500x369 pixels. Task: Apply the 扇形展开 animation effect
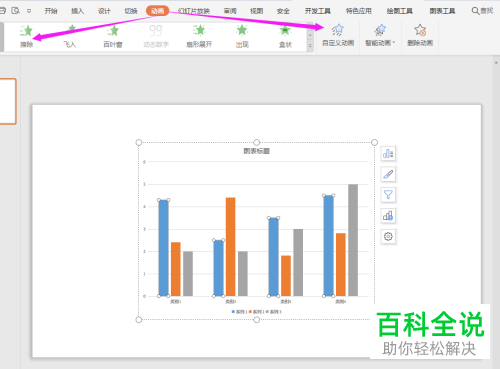199,36
